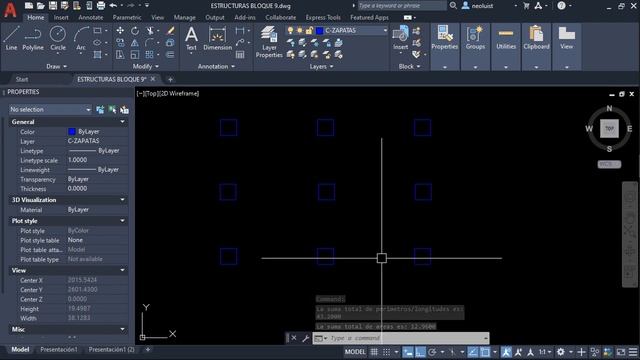Viewport: 640px width, 360px height.
Task: Click the blue Color ByLayer swatch
Action: 72,131
